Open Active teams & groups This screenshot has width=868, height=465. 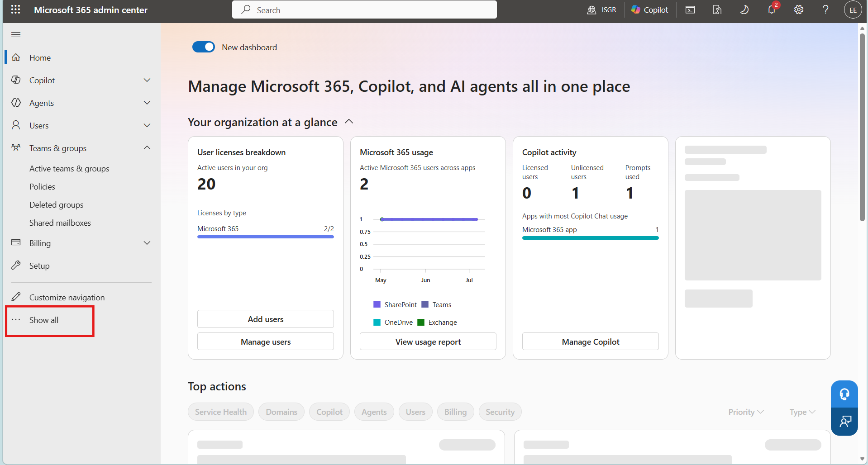pos(69,168)
